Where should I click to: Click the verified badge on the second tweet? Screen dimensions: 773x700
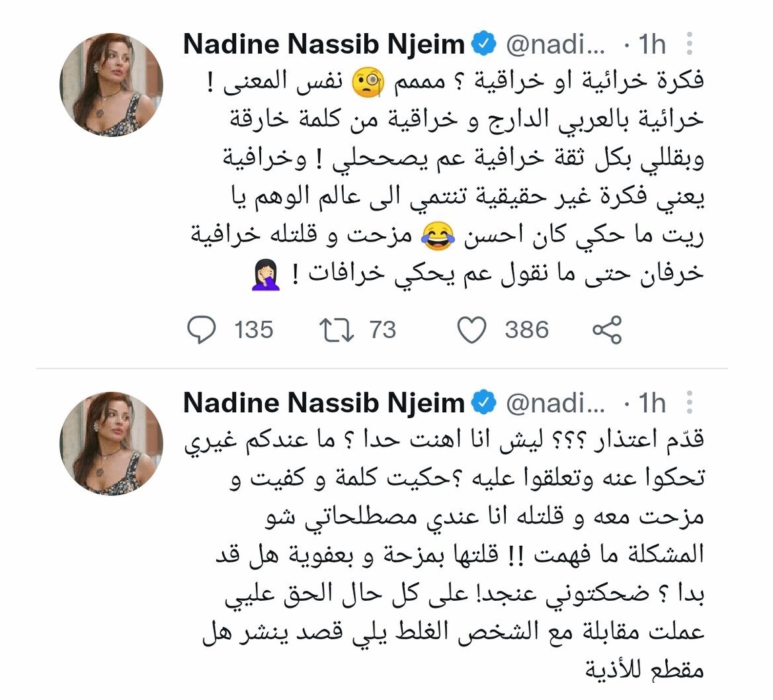(x=484, y=403)
